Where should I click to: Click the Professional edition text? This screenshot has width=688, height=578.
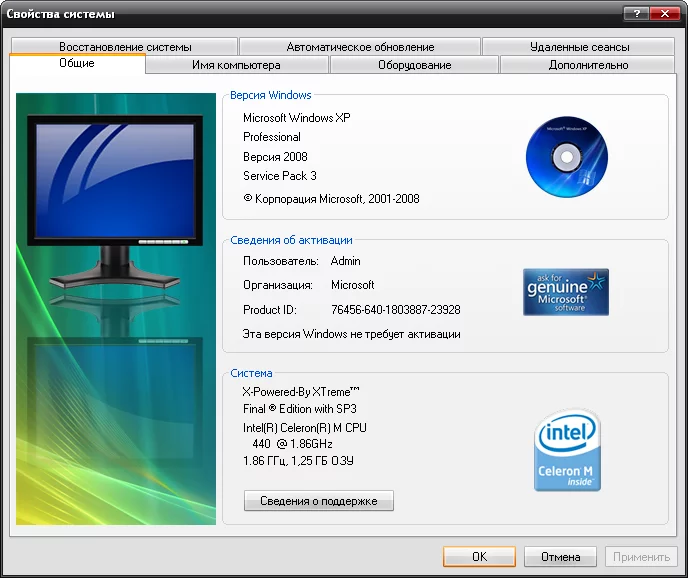pyautogui.click(x=272, y=137)
